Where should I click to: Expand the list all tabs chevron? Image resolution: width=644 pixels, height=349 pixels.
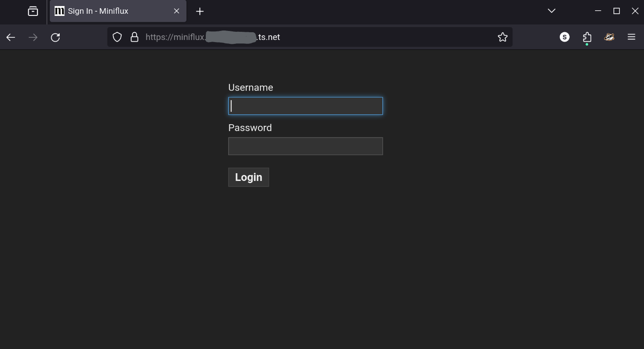[x=552, y=11]
